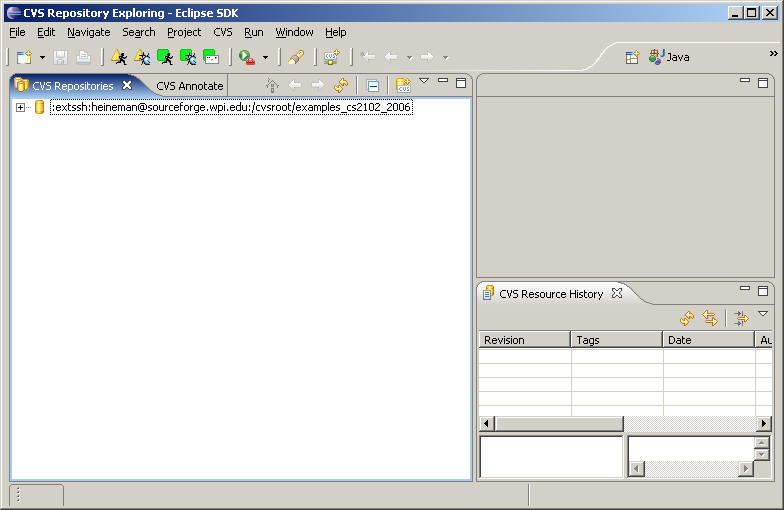The height and width of the screenshot is (510, 784).
Task: Expand the extssh:heineman repository node
Action: (20, 108)
